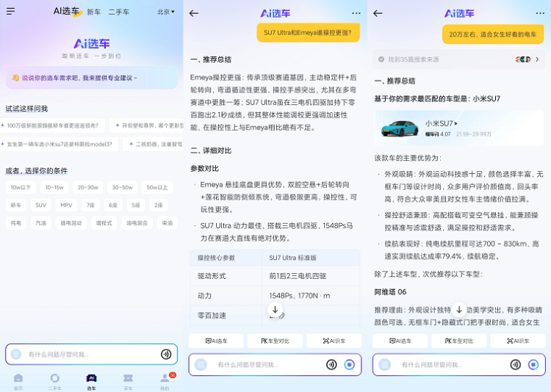This screenshot has height=392, width=551.
Task: Open 买车 in the bottom navigation
Action: point(128,382)
